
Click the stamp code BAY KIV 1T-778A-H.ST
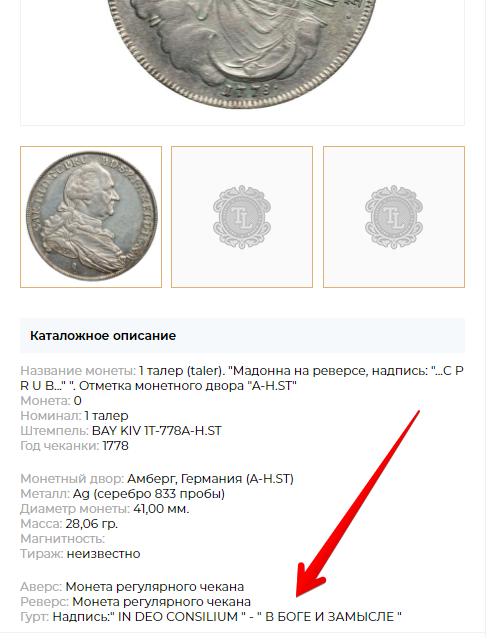[157, 431]
